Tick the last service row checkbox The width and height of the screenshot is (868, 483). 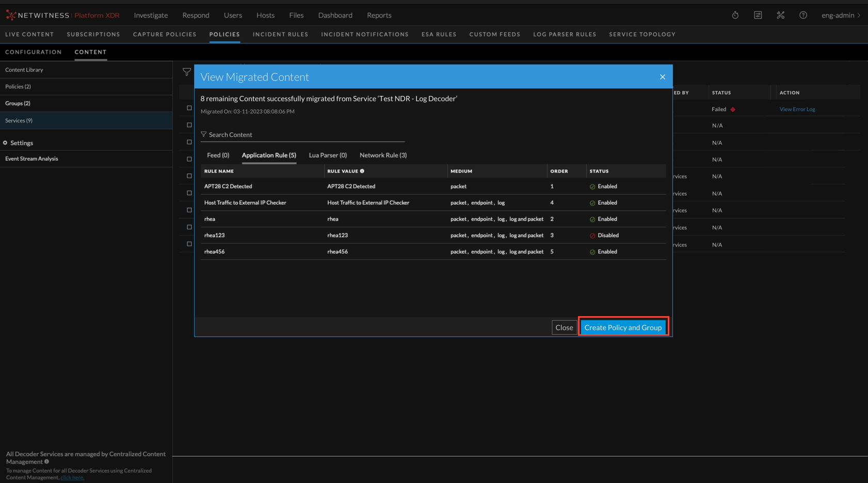tap(189, 244)
